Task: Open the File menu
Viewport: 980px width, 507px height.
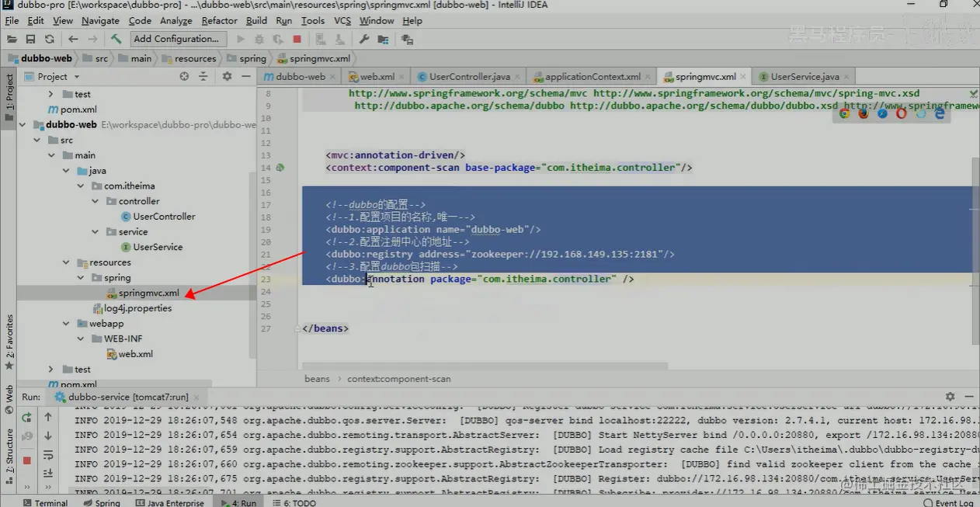Action: point(12,21)
